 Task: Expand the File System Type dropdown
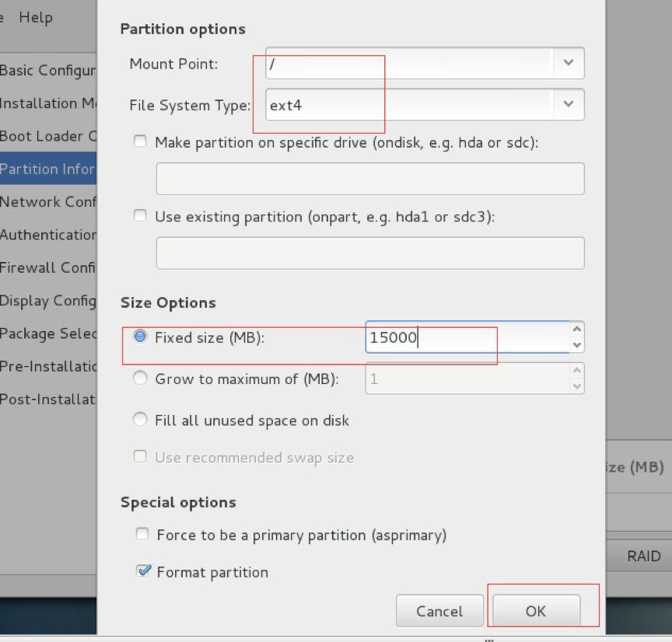[x=568, y=105]
